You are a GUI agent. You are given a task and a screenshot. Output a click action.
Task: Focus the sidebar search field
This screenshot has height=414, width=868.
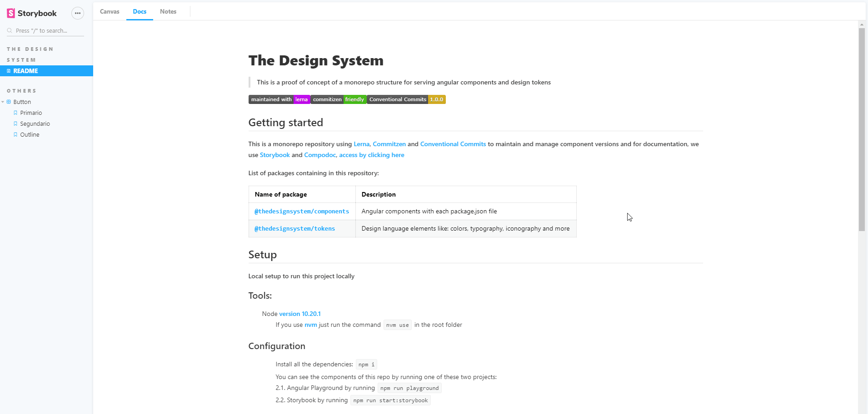click(x=45, y=30)
